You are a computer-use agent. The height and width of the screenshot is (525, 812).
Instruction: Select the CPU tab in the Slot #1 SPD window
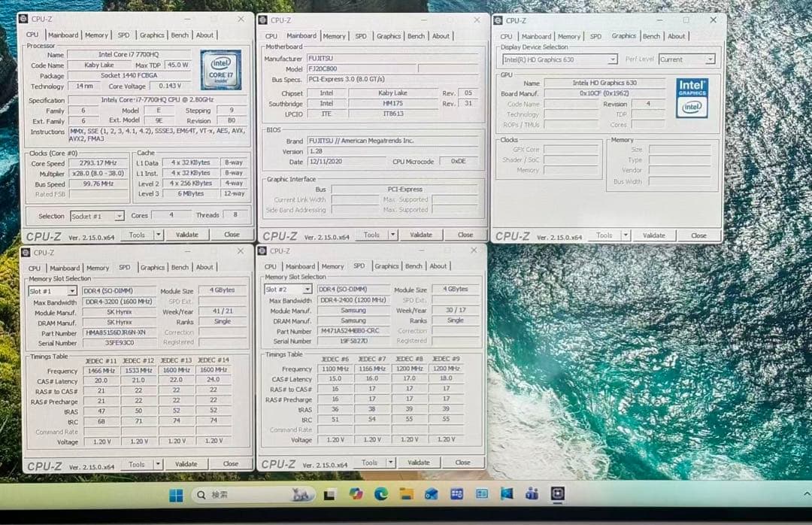click(x=34, y=268)
